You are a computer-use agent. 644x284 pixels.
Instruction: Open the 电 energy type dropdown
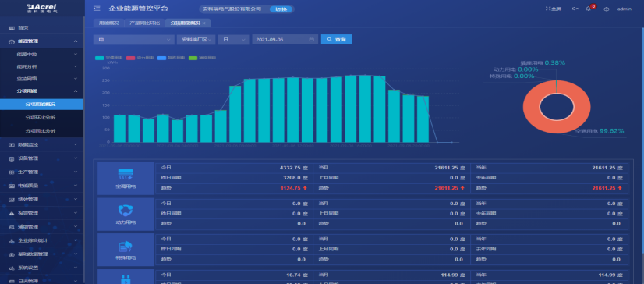(x=134, y=40)
